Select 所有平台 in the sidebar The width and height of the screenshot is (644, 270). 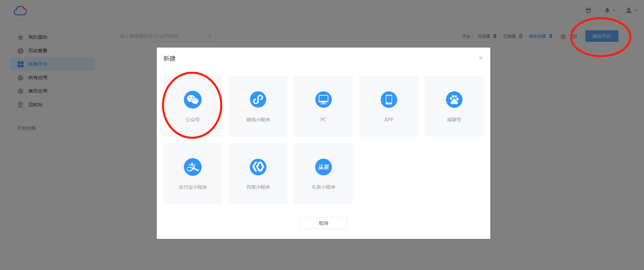[52, 64]
